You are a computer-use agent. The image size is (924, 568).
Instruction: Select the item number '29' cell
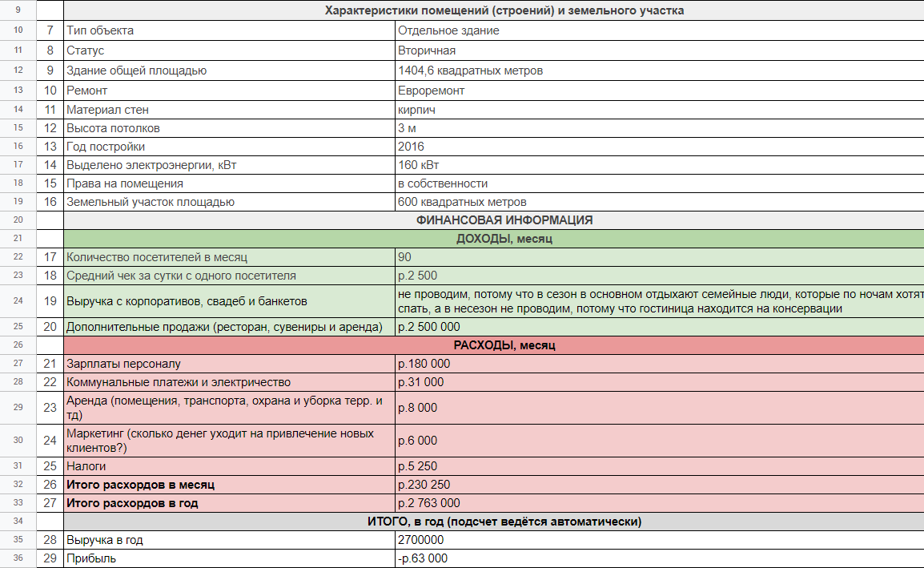coord(50,558)
